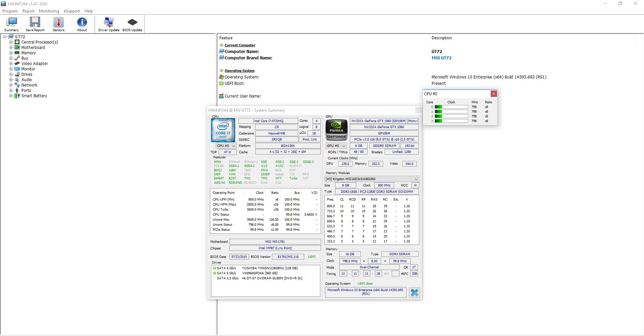The image size is (644, 336).
Task: Click the About info icon
Action: 82,22
